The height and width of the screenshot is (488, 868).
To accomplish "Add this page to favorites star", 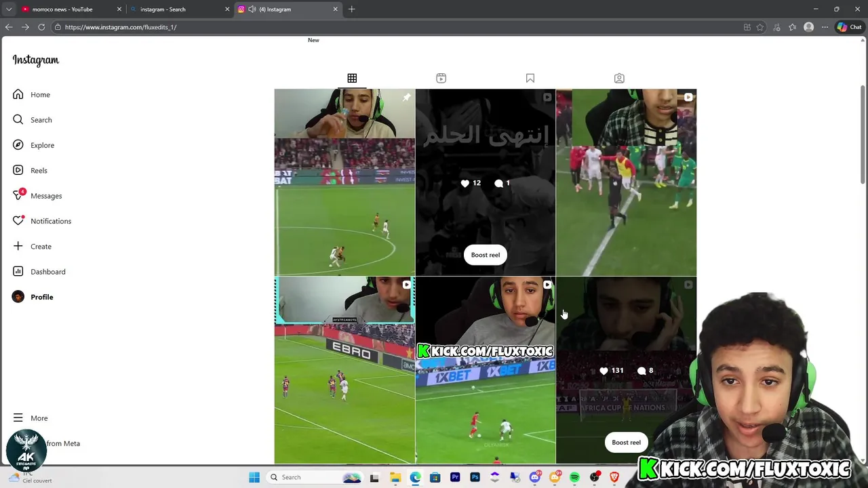I will (x=760, y=27).
